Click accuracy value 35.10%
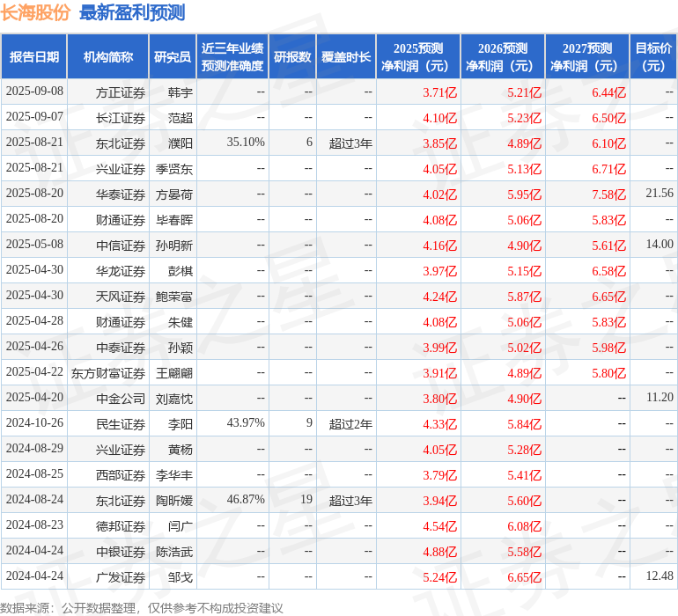Viewport: 678px width, 616px height. 246,143
